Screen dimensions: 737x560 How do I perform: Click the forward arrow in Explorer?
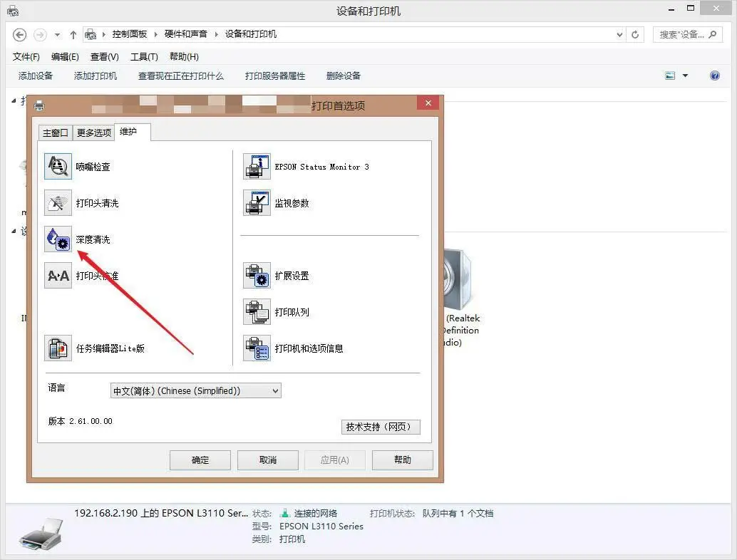pos(40,35)
